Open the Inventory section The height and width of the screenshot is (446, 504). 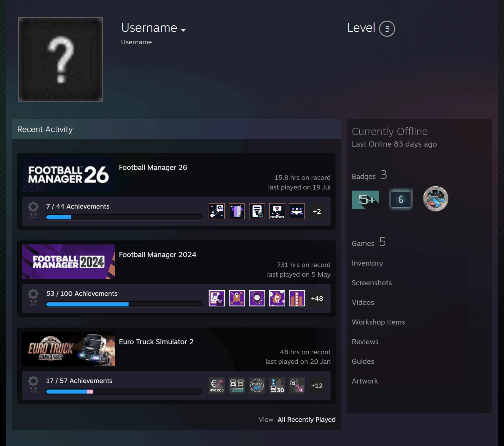[x=367, y=263]
